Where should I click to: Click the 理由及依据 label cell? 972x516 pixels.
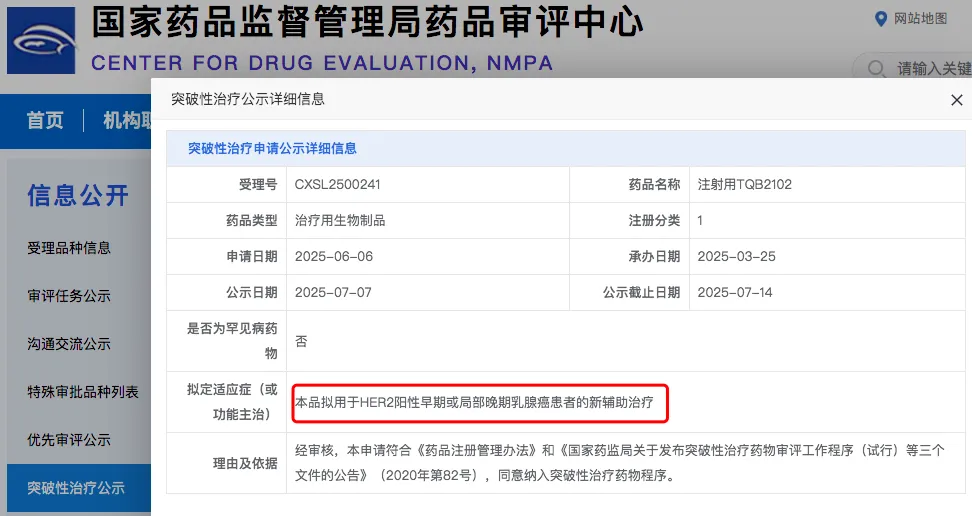click(226, 463)
